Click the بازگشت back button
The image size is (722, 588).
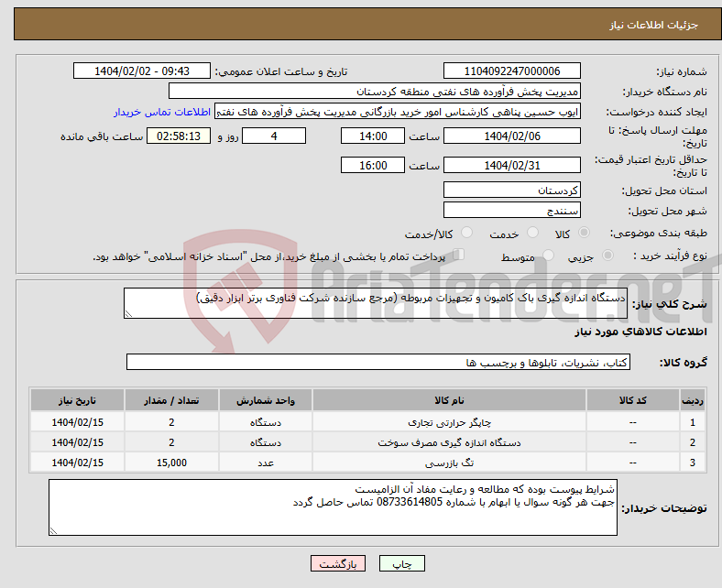pyautogui.click(x=337, y=563)
